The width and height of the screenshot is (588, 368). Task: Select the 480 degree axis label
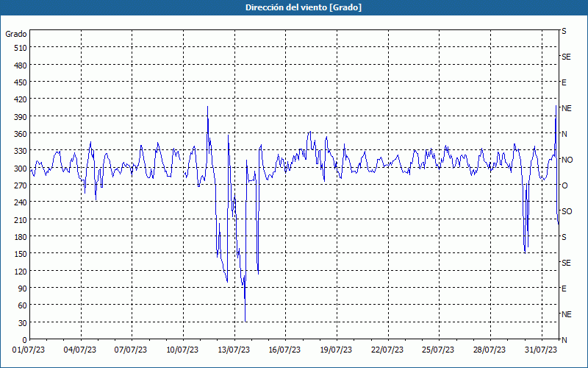21,66
